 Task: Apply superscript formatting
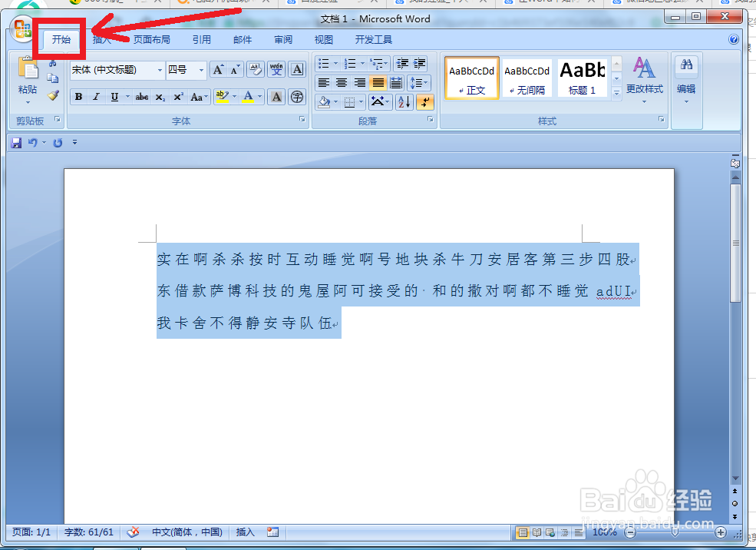(x=178, y=97)
